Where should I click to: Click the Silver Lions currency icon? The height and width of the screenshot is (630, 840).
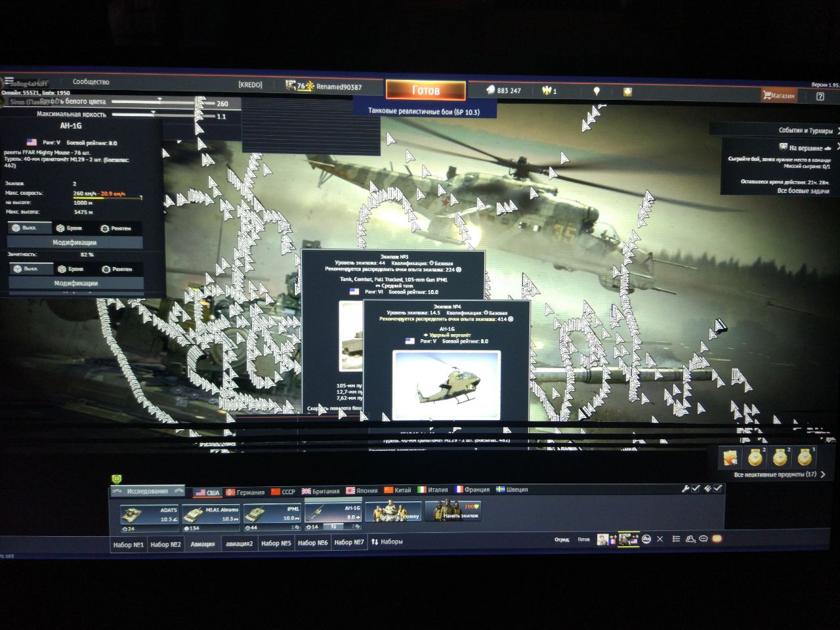click(490, 90)
